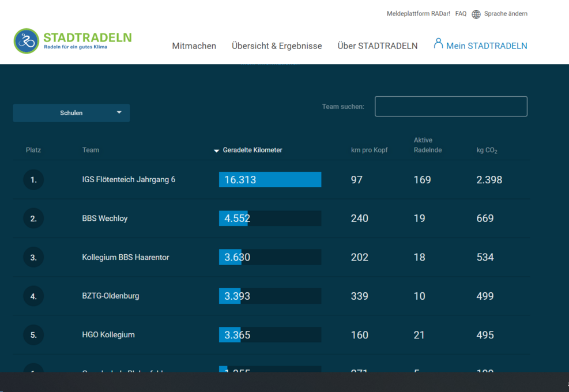Viewport: 569px width, 392px height.
Task: Open the FAQ link
Action: [461, 14]
